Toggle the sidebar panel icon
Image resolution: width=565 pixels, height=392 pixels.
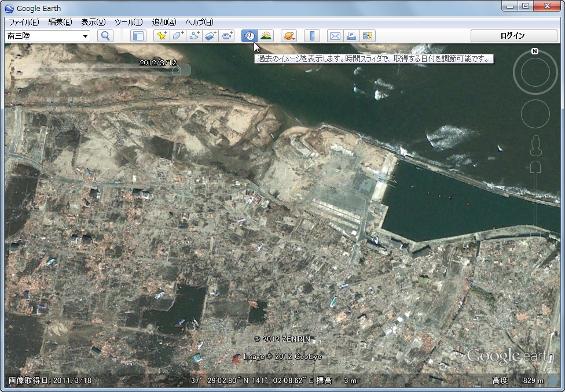coord(138,36)
